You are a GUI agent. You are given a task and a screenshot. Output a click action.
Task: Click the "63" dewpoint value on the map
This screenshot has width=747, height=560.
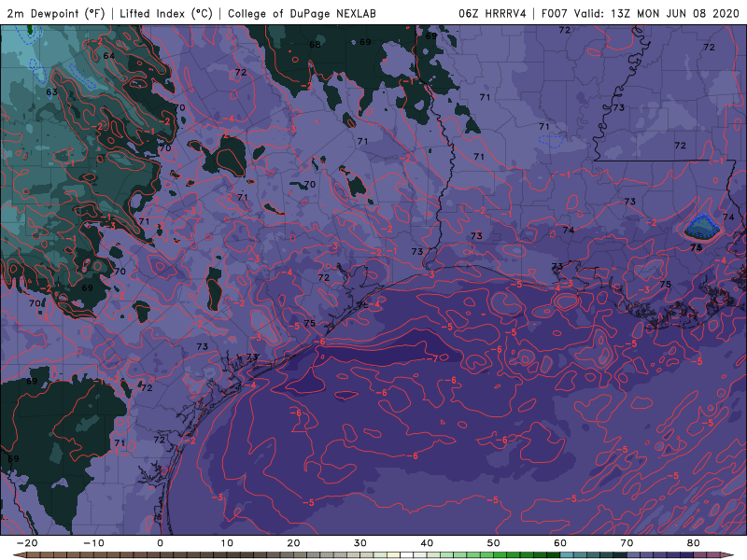(52, 91)
